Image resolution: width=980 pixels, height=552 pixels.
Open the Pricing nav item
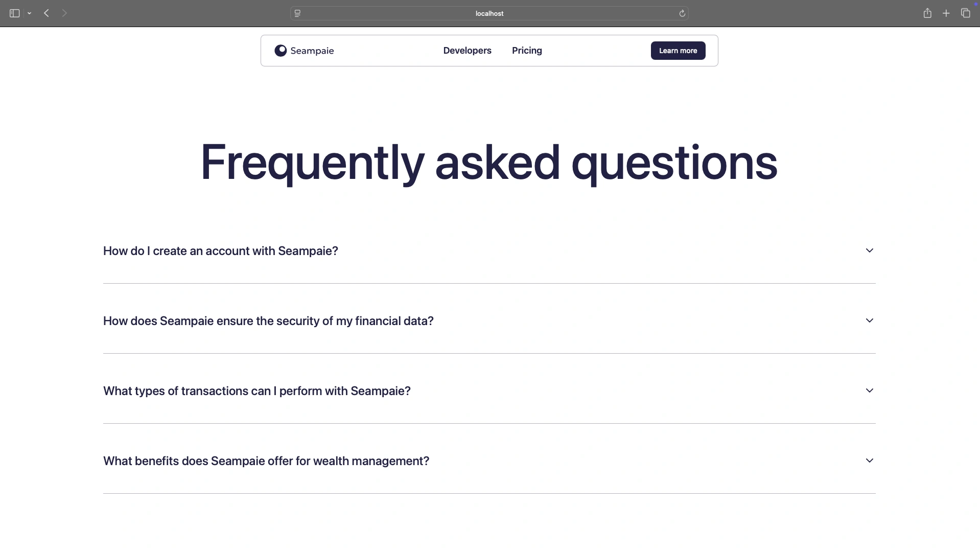[x=527, y=51]
